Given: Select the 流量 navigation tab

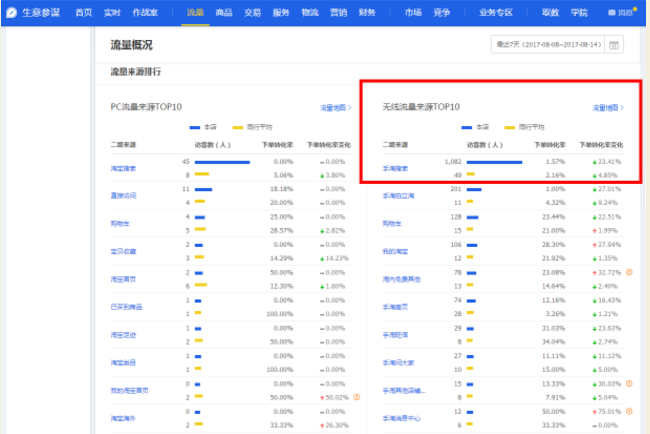Looking at the screenshot, I should click(195, 12).
